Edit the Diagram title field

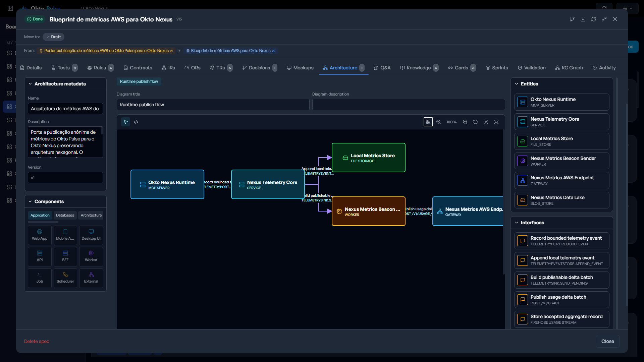[213, 105]
